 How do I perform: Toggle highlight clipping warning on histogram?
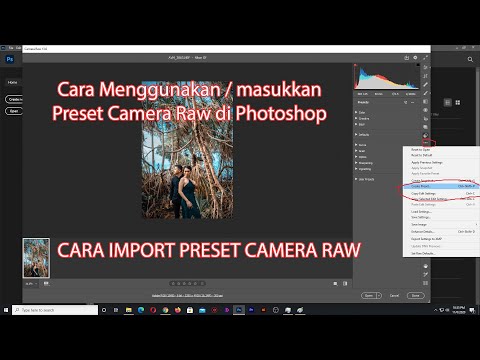pyautogui.click(x=417, y=65)
